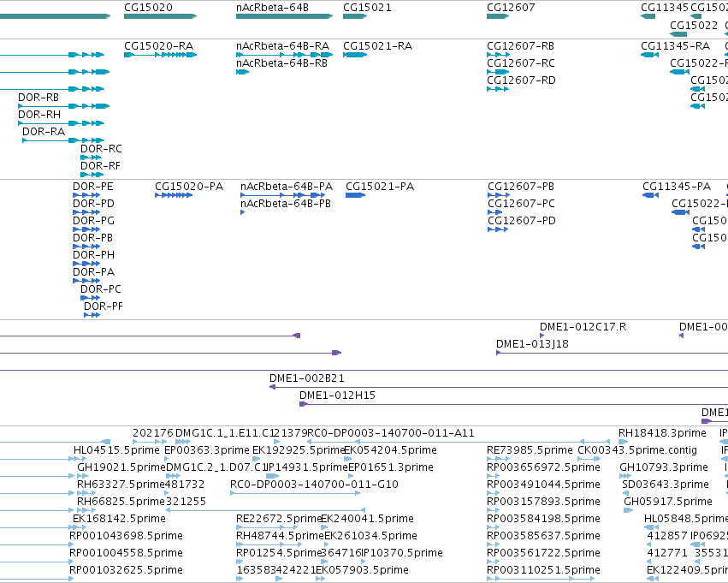Select EST SD03643.3prime
The width and height of the screenshot is (728, 583).
point(666,485)
